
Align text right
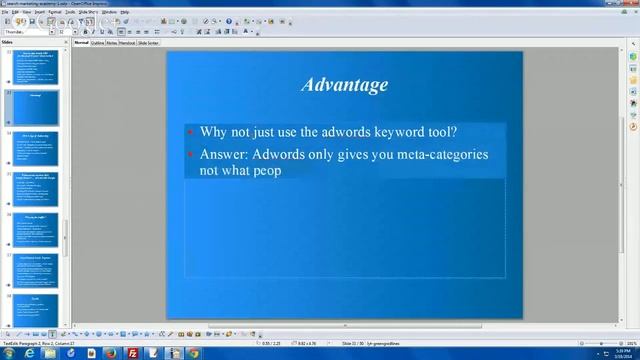click(138, 32)
